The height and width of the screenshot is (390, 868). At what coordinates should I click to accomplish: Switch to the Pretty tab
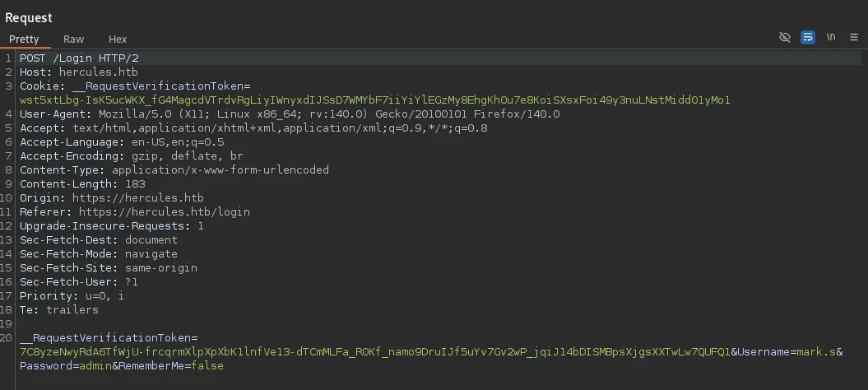[x=24, y=39]
